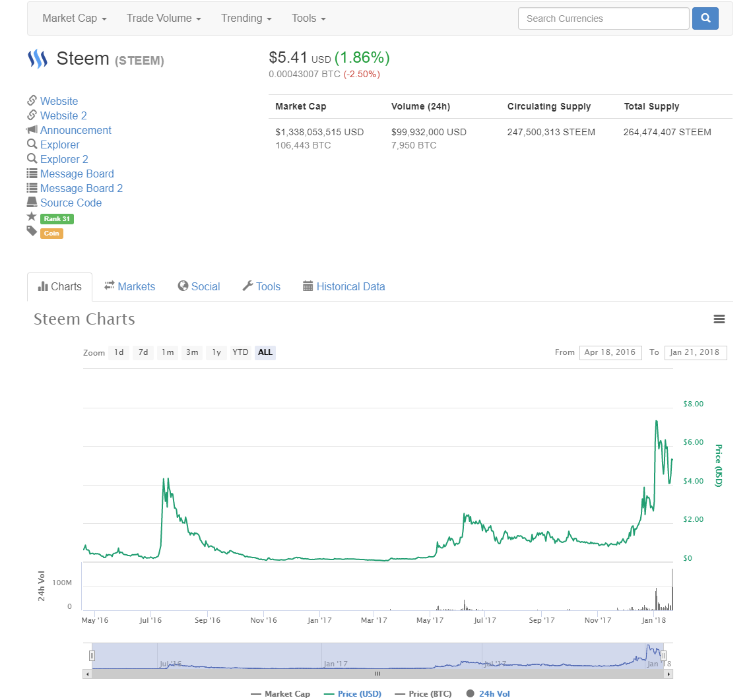The image size is (751, 700).
Task: Select the 1d zoom range
Action: (119, 352)
